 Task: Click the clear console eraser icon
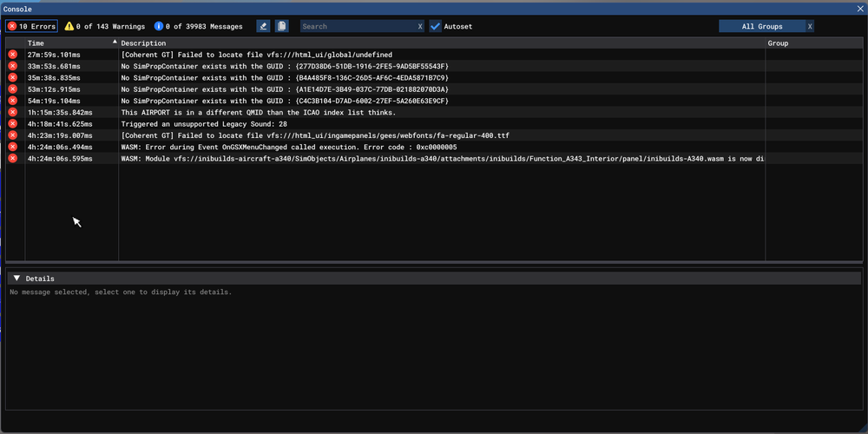click(264, 27)
